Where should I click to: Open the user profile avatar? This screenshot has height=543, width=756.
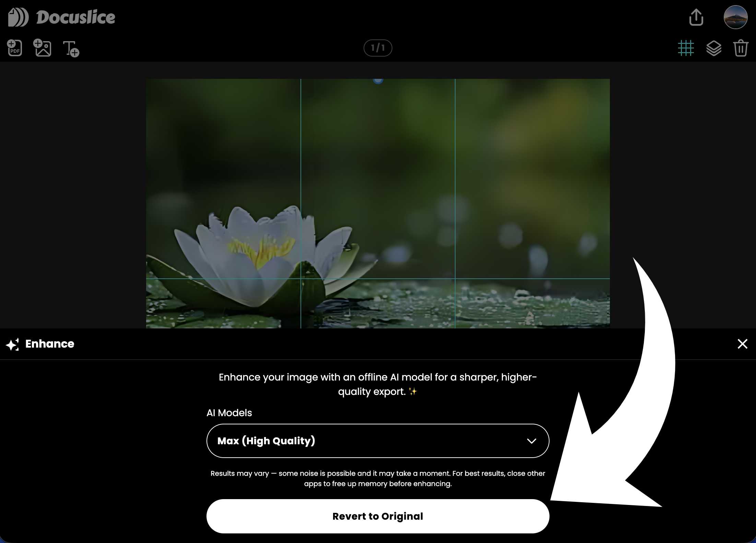pyautogui.click(x=735, y=17)
